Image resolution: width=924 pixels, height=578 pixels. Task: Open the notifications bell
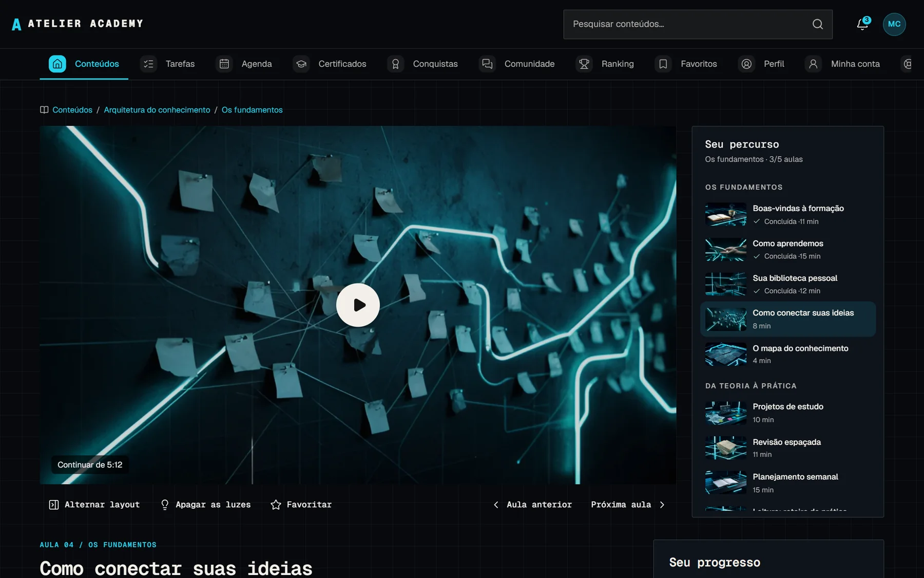point(862,24)
